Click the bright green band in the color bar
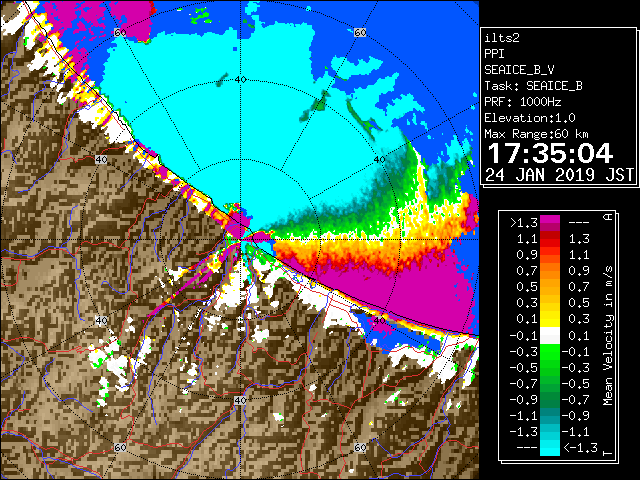Image resolution: width=640 pixels, height=480 pixels. click(550, 352)
